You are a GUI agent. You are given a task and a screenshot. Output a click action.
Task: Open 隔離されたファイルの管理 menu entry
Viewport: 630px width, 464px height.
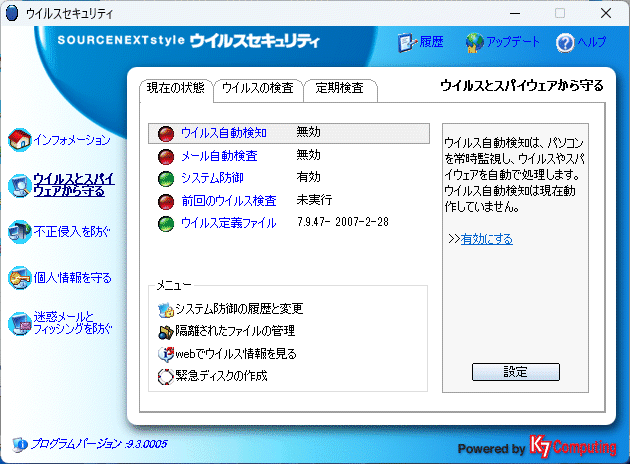tap(235, 331)
